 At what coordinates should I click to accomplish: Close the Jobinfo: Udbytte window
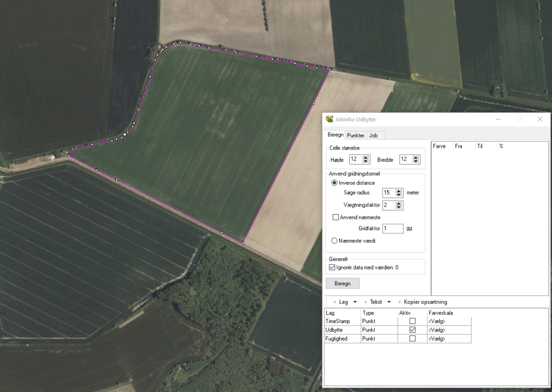pyautogui.click(x=540, y=119)
